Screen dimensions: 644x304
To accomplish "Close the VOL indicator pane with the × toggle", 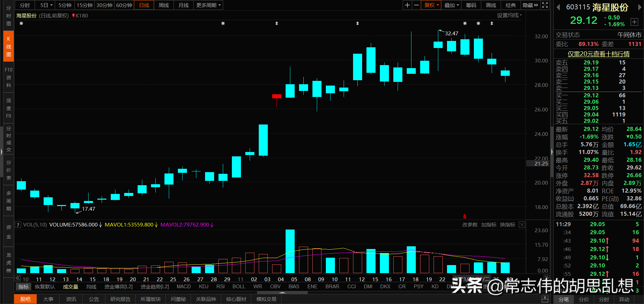I will [x=522, y=224].
